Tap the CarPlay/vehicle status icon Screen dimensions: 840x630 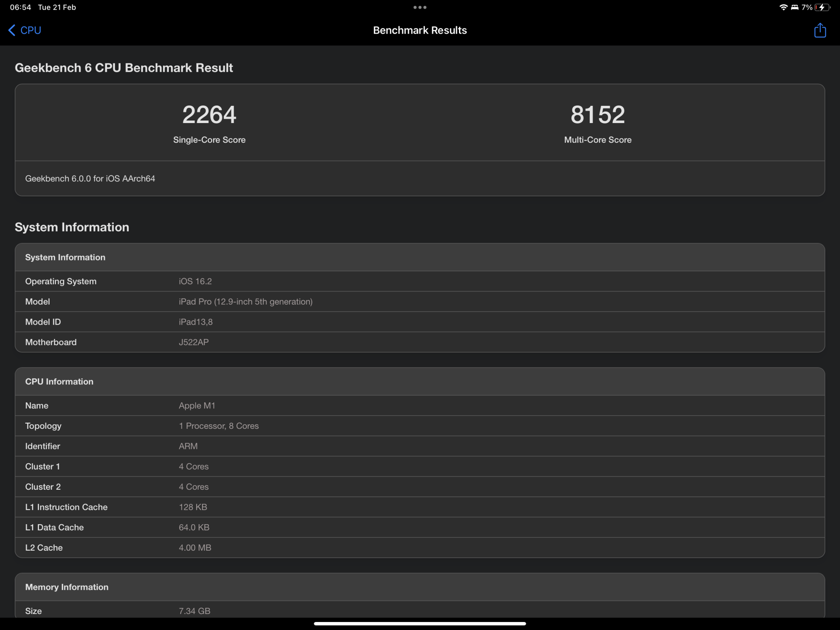tap(795, 7)
